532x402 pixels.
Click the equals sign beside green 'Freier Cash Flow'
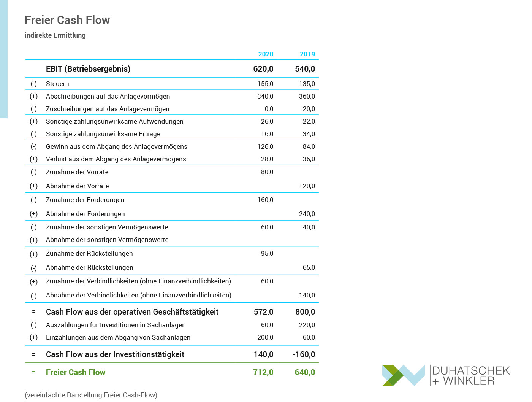tap(34, 372)
